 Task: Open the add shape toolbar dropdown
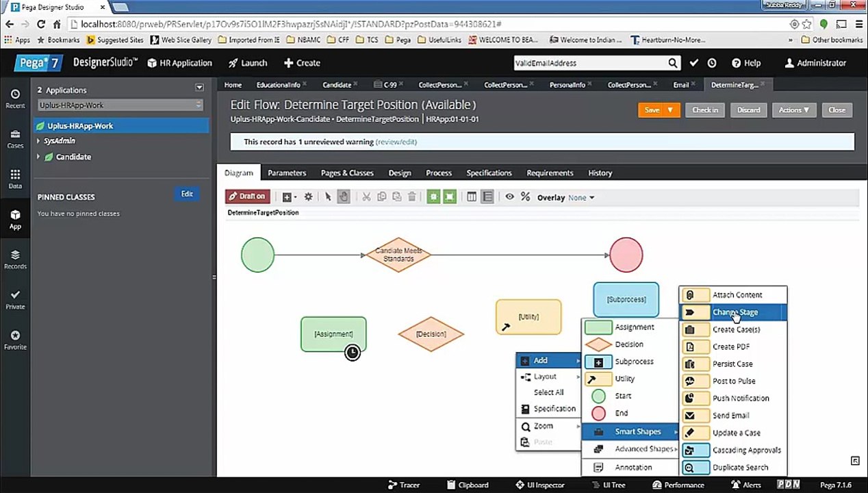(x=289, y=197)
